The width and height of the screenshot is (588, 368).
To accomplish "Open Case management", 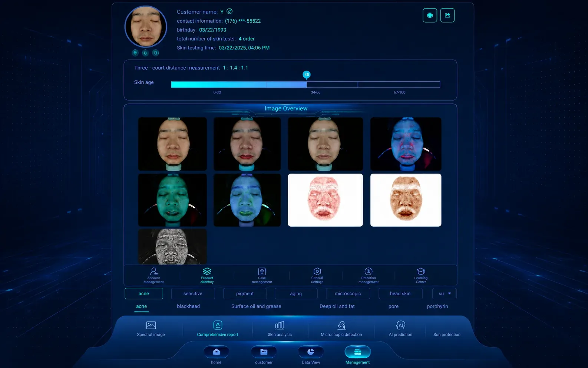I will tap(262, 275).
